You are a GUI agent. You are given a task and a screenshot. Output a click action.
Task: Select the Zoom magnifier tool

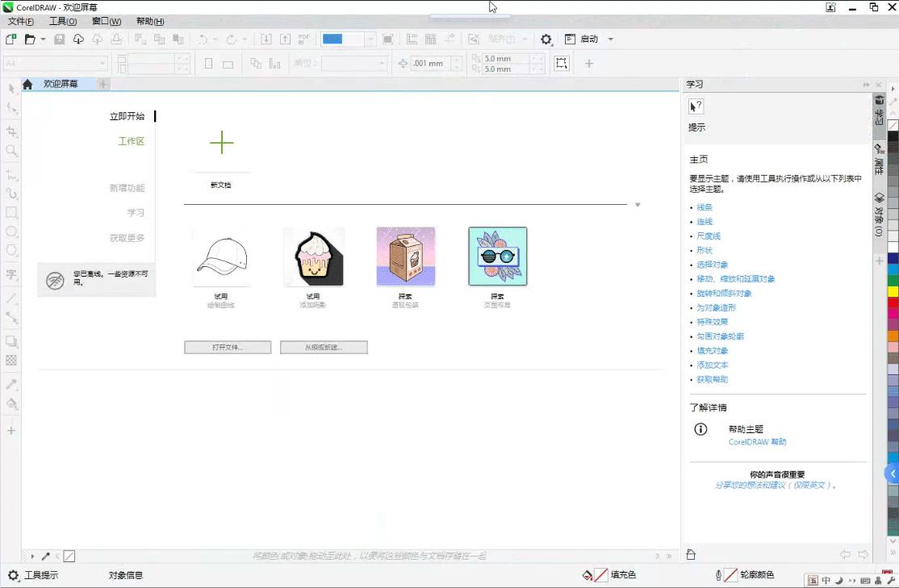coord(11,151)
